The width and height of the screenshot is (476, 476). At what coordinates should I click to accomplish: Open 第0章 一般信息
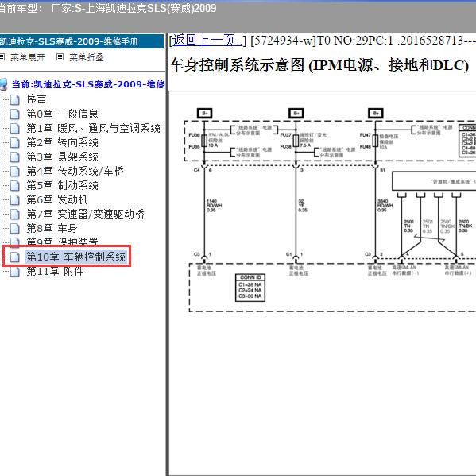pos(63,114)
